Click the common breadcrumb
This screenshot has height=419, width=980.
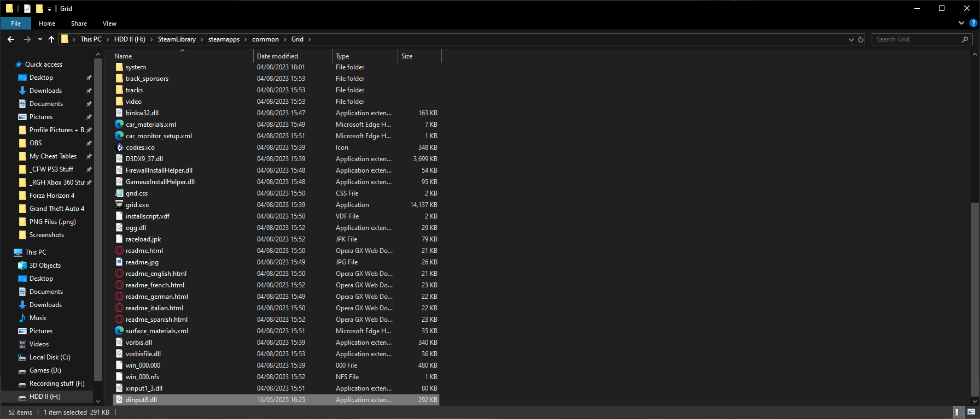(265, 39)
